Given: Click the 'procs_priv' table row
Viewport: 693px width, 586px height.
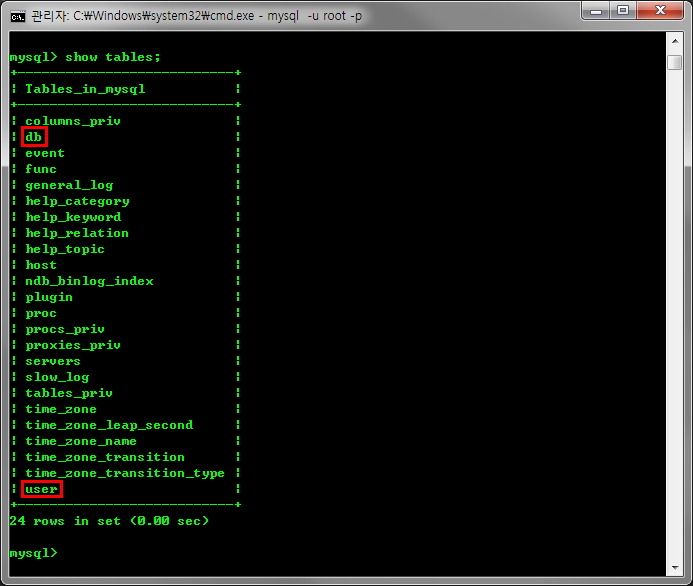Looking at the screenshot, I should [x=126, y=329].
